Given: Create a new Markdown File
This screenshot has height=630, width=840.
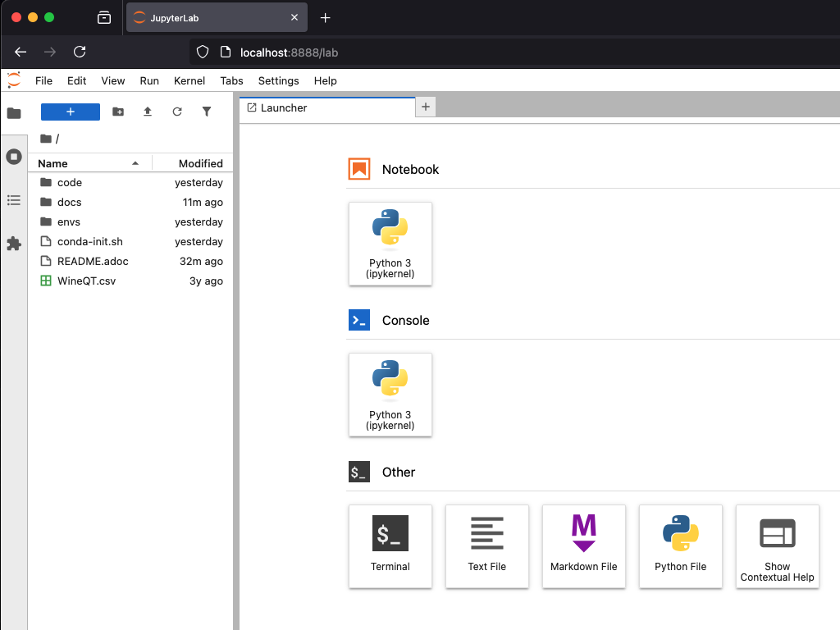Looking at the screenshot, I should (584, 546).
